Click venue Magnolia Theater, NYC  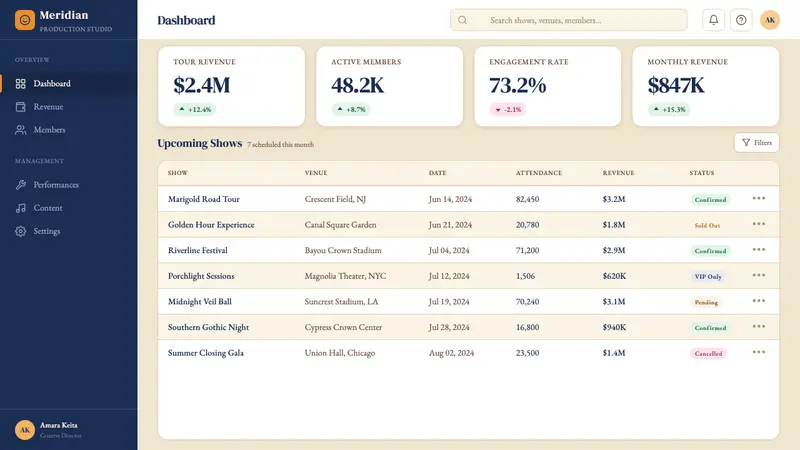pyautogui.click(x=345, y=276)
